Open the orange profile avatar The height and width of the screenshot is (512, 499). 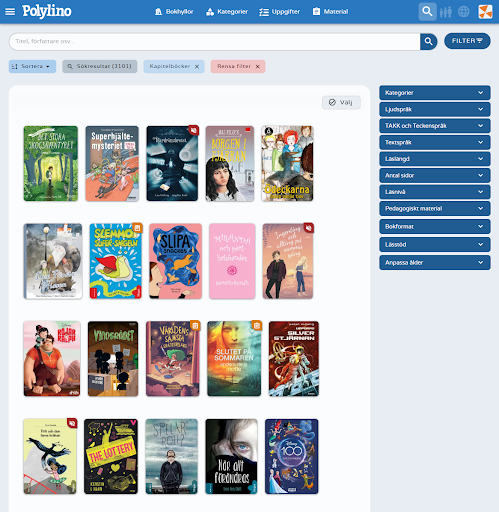[x=485, y=12]
